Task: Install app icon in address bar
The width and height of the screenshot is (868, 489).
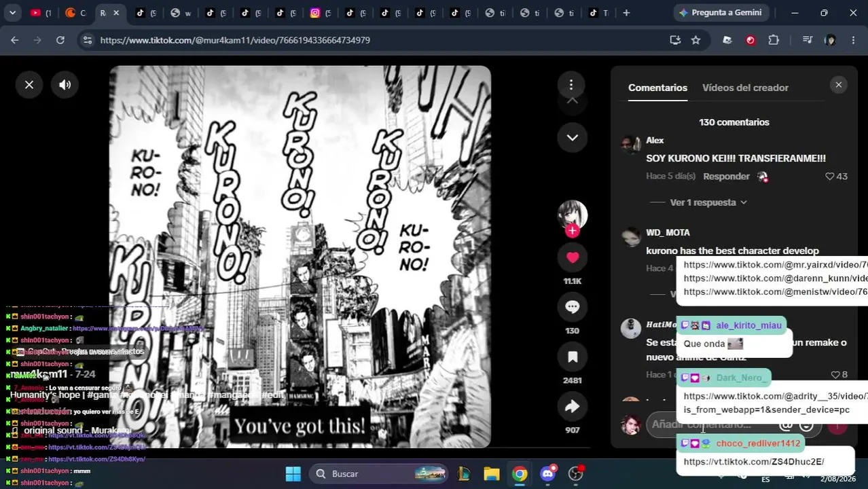Action: [675, 40]
